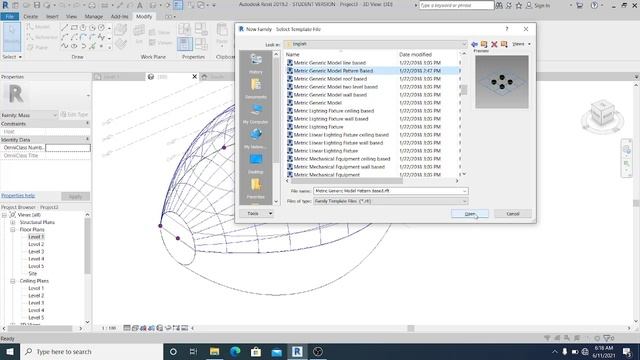
Task: Open Desktop location in the places sidebar
Action: (256, 163)
